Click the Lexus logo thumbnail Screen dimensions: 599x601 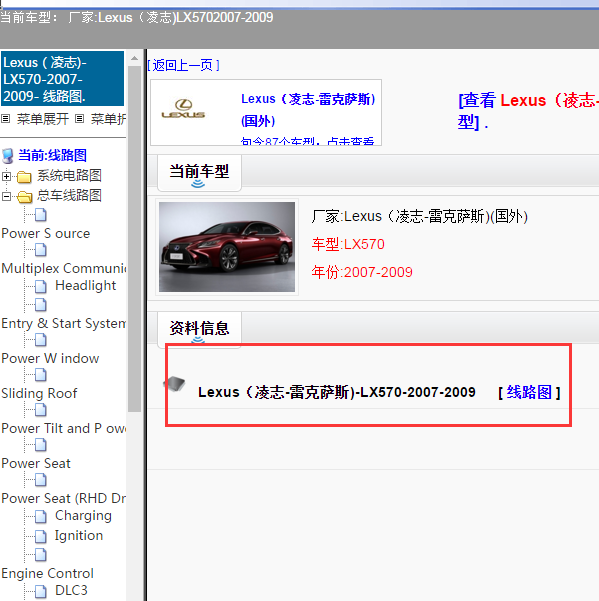[183, 109]
